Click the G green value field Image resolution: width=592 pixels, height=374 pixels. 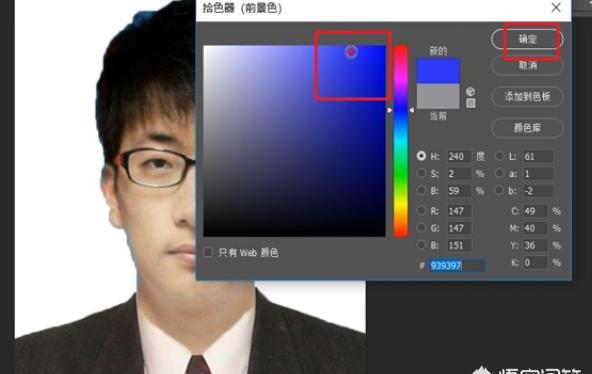pyautogui.click(x=459, y=228)
